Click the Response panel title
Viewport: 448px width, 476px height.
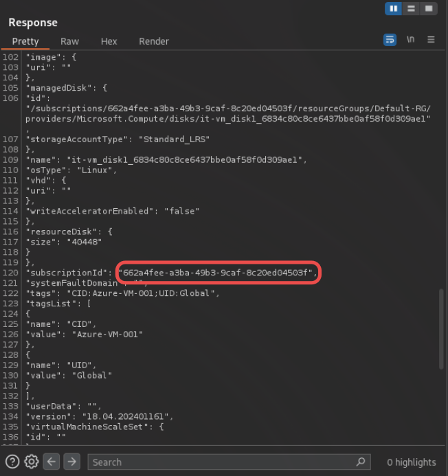33,22
